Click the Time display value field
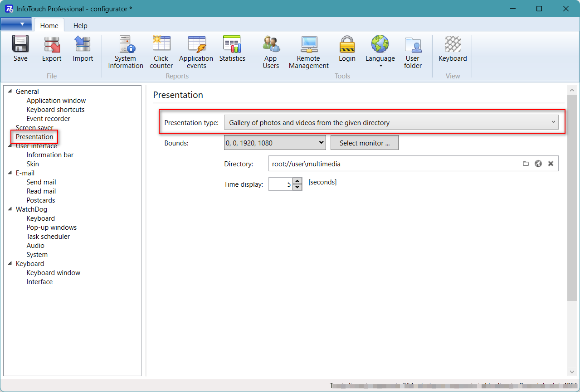 tap(280, 184)
